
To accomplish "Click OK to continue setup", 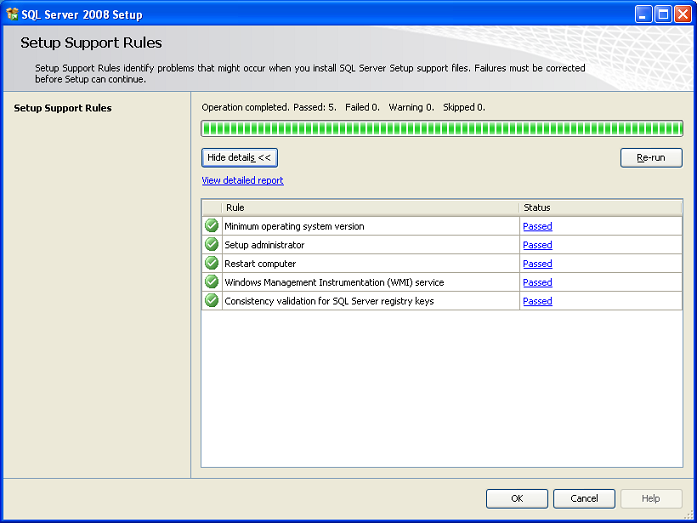I will pyautogui.click(x=517, y=498).
